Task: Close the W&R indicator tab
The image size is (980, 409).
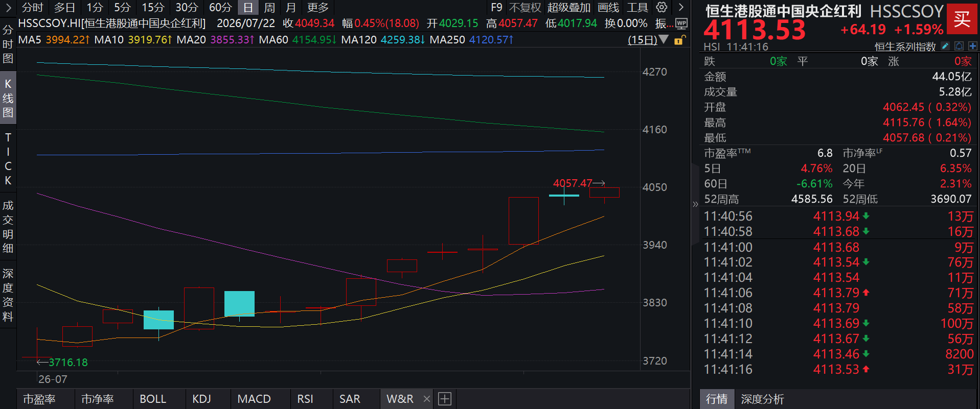Action: 427,399
